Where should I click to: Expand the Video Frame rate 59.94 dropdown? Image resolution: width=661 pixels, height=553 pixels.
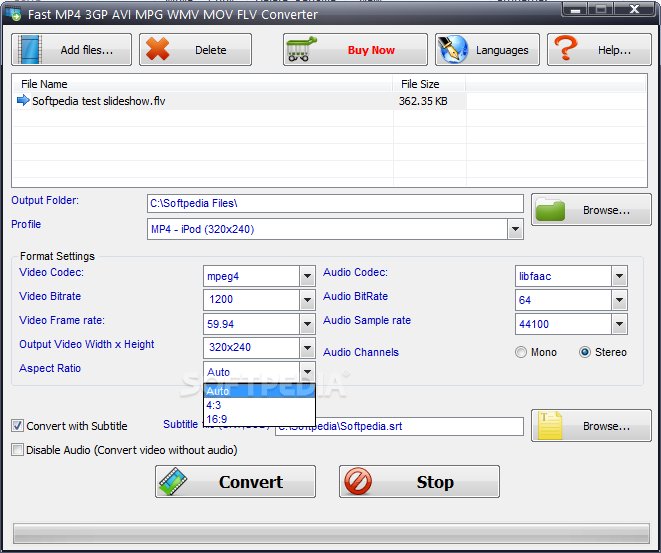point(307,324)
